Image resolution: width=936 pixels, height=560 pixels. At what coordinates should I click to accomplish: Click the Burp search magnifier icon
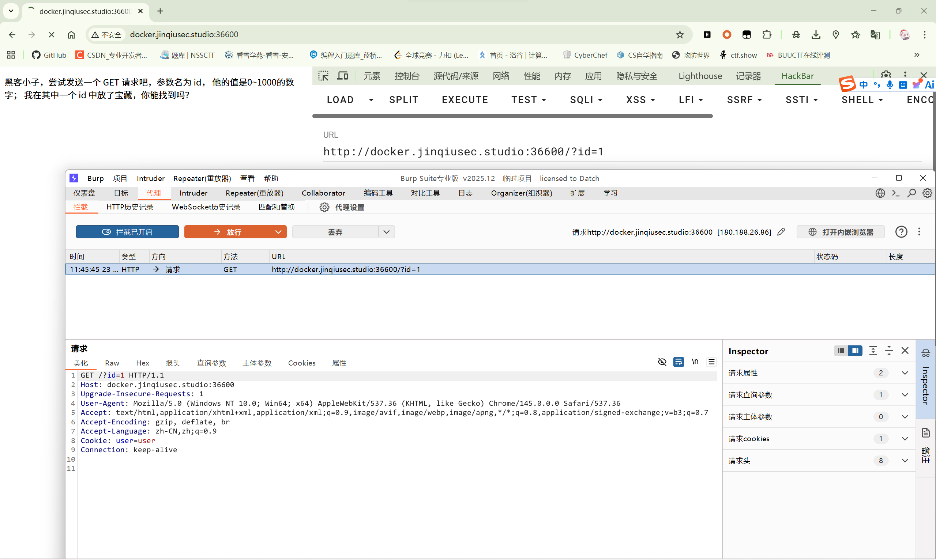coord(911,193)
